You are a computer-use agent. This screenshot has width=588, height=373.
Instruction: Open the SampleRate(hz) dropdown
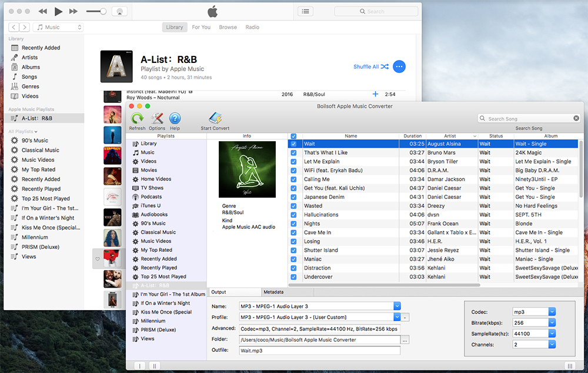(x=552, y=334)
